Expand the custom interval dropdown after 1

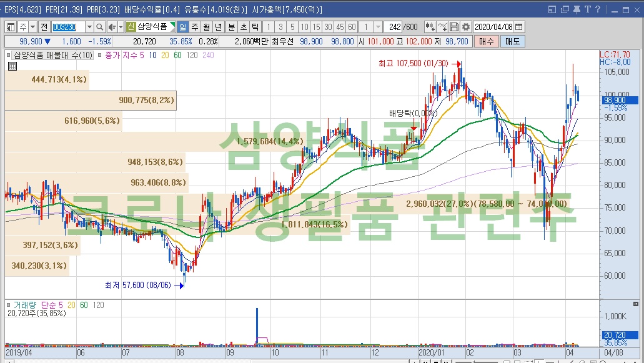pos(378,27)
